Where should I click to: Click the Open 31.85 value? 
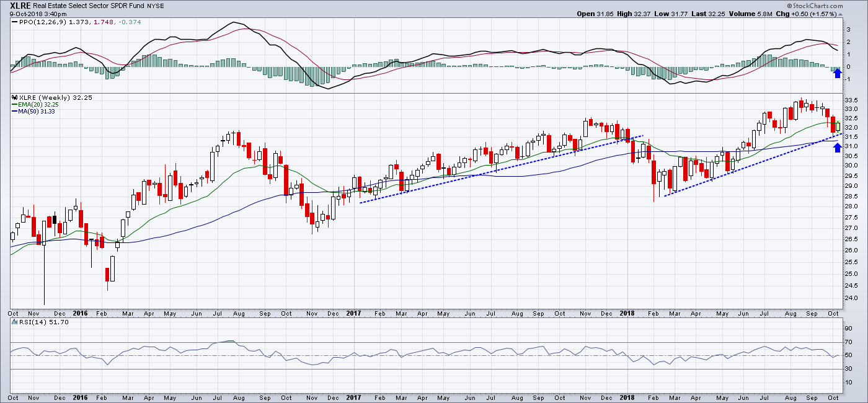[595, 14]
